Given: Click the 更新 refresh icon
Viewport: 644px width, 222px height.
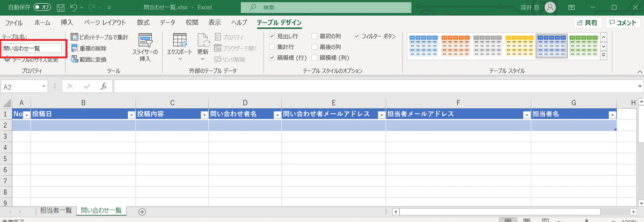Looking at the screenshot, I should pyautogui.click(x=203, y=41).
